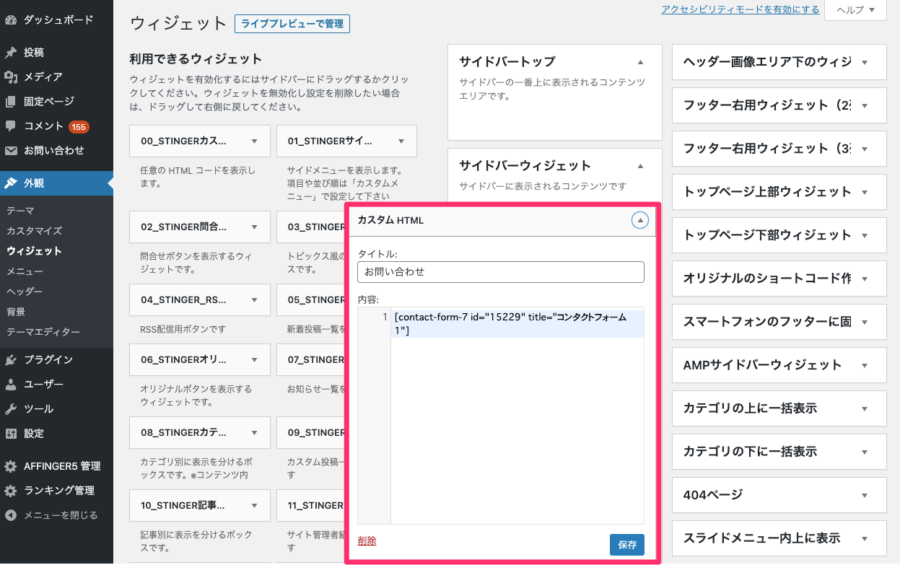Click the envelope icon beside お問い合わせ
Viewport: 900px width, 565px height.
click(10, 150)
